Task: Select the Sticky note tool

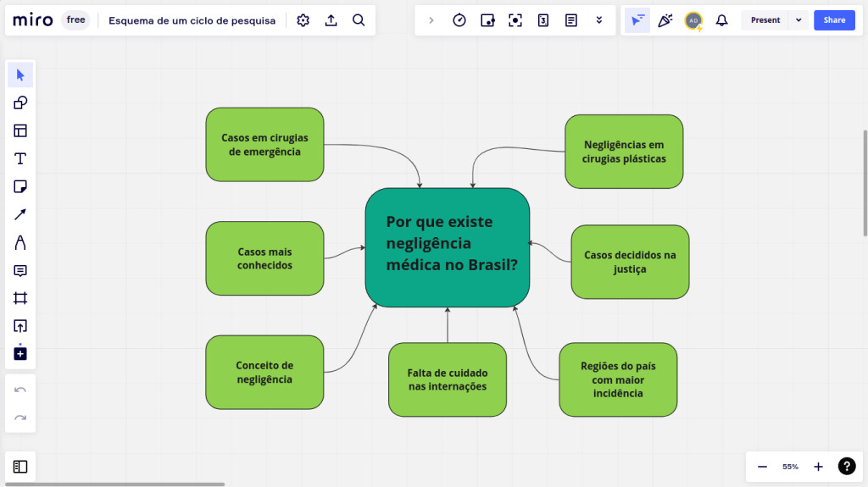Action: (x=20, y=186)
